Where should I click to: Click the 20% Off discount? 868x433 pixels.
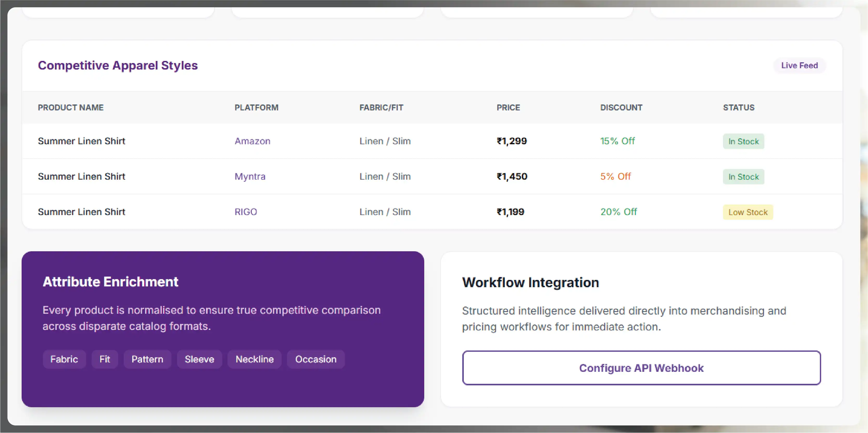619,212
